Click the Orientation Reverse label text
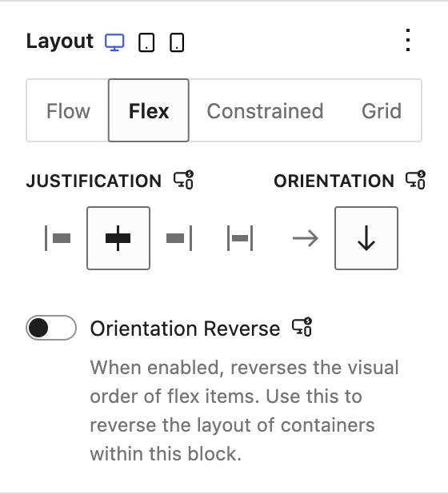 point(185,329)
